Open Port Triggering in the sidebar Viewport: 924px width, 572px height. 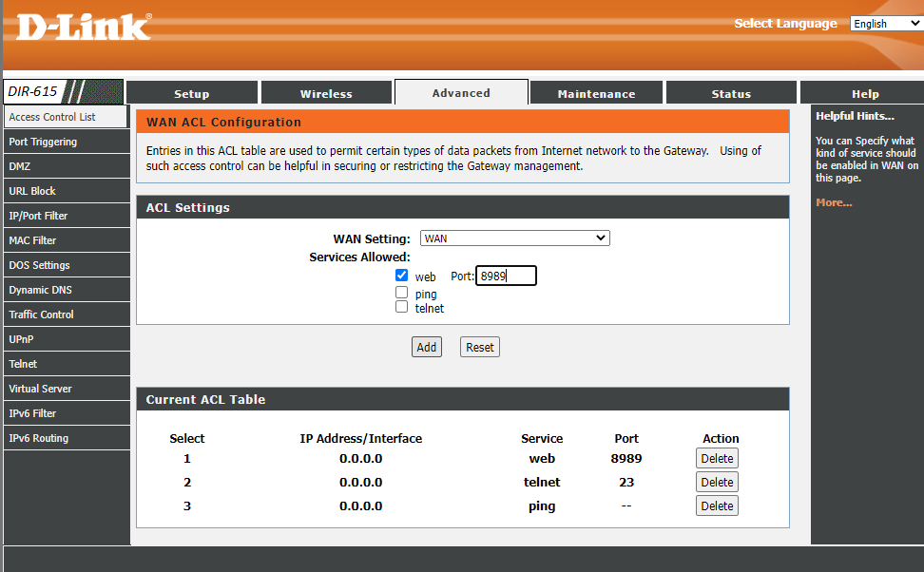(43, 142)
